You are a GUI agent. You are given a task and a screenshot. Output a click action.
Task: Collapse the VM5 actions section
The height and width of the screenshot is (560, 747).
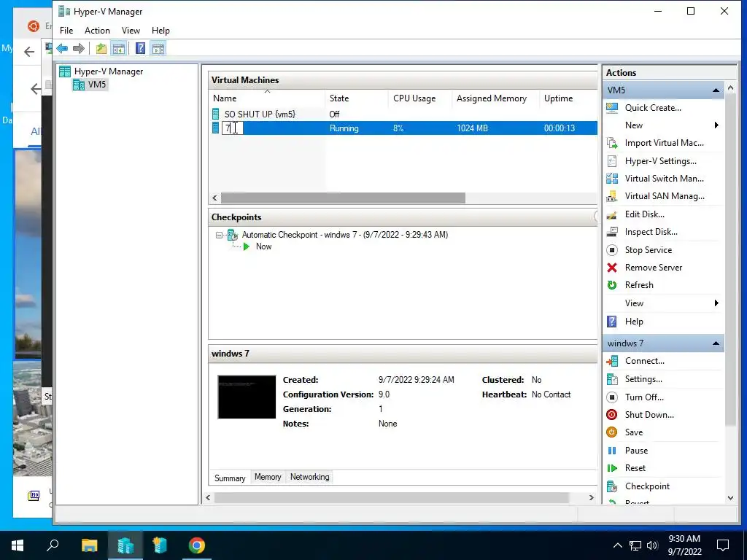pyautogui.click(x=716, y=90)
